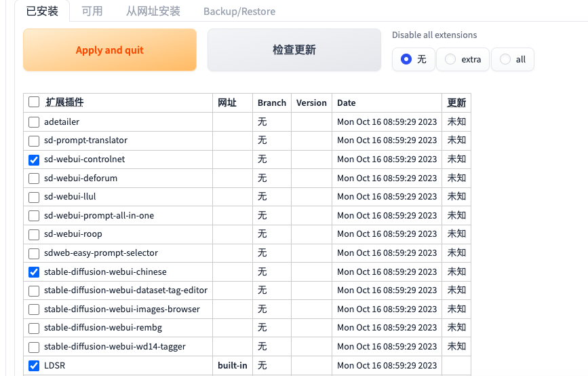Toggle the 扩展插件 header select-all checkbox
The image size is (588, 376).
tap(34, 102)
